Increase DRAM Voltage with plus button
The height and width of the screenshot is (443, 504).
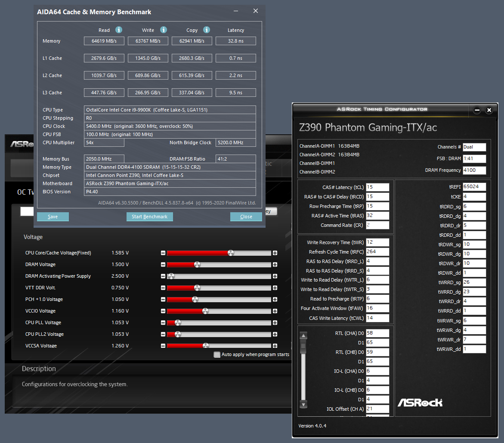pyautogui.click(x=275, y=265)
